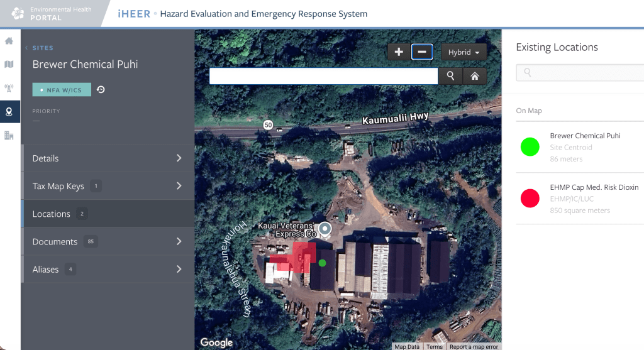Expand the Tax Map Keys section
The image size is (644, 350).
(x=108, y=186)
